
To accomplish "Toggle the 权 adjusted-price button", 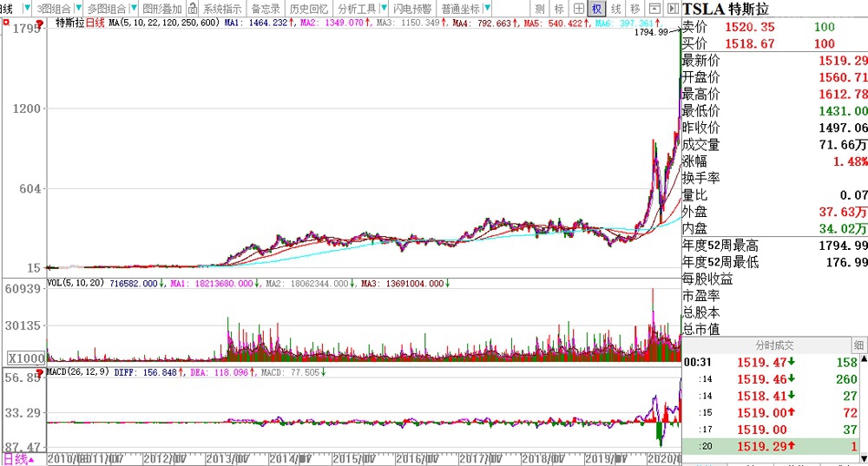I will (596, 8).
